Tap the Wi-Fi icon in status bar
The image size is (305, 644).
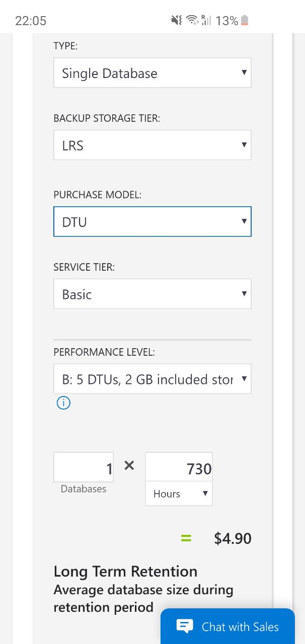[192, 20]
